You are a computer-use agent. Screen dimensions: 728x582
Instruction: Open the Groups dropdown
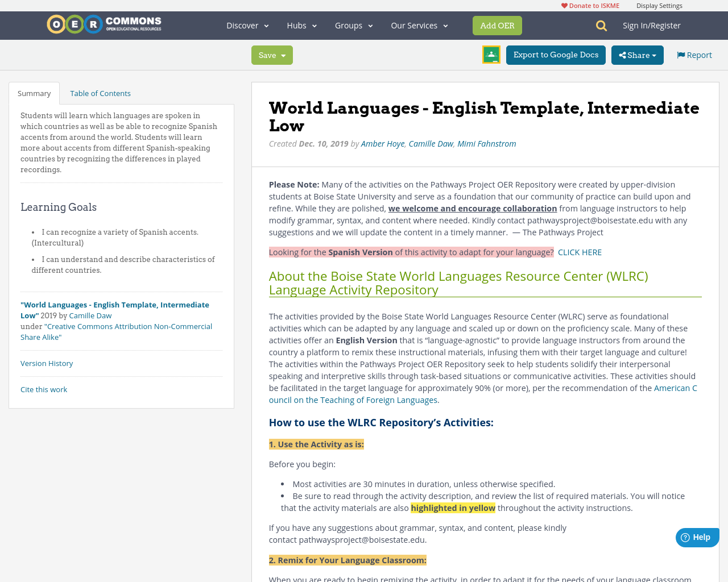point(354,24)
